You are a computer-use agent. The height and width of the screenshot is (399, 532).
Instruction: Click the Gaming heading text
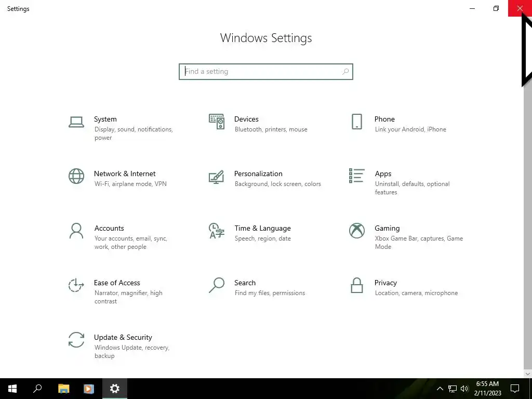[x=387, y=229]
